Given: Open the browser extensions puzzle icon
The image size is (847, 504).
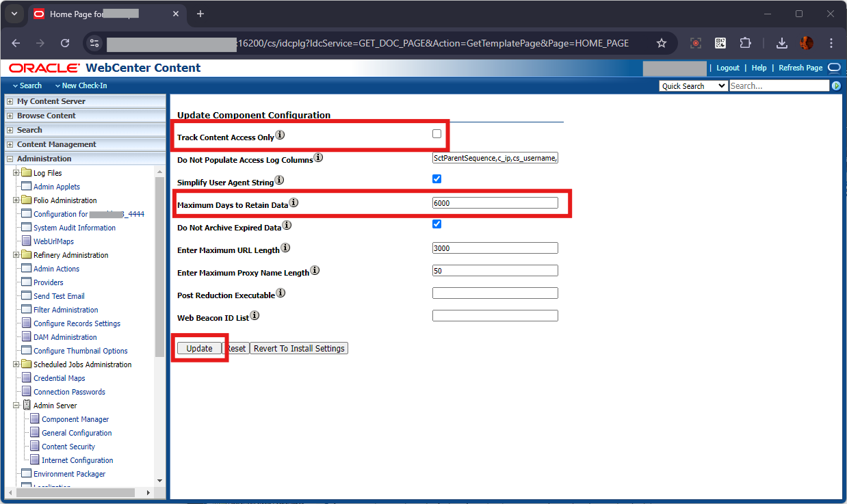Looking at the screenshot, I should (746, 43).
